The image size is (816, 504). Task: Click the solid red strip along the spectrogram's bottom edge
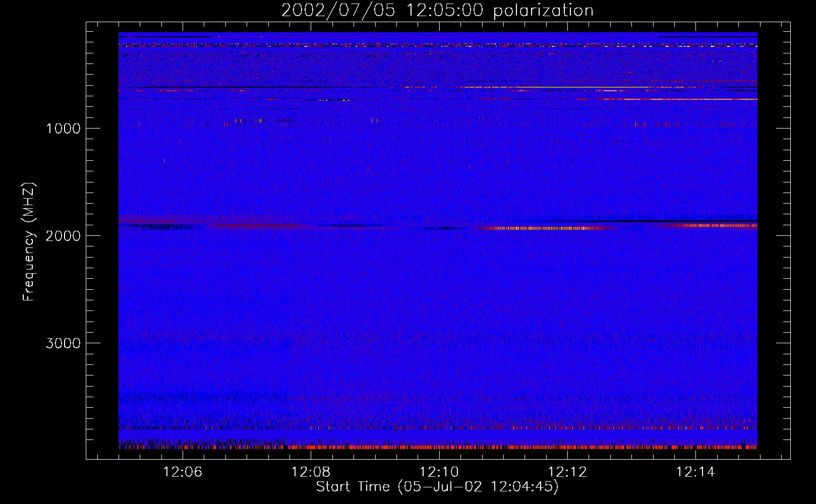pyautogui.click(x=438, y=447)
